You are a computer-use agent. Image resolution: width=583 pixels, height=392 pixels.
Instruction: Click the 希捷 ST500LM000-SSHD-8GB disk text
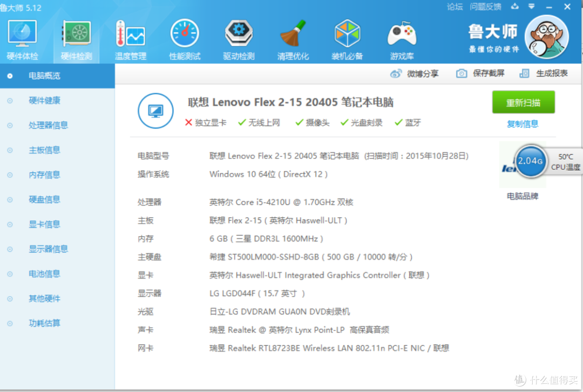[x=311, y=257]
